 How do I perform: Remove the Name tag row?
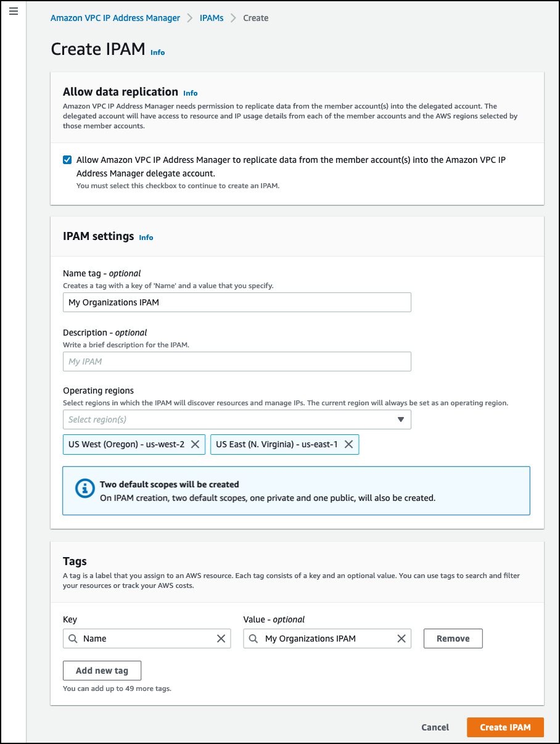click(x=453, y=639)
